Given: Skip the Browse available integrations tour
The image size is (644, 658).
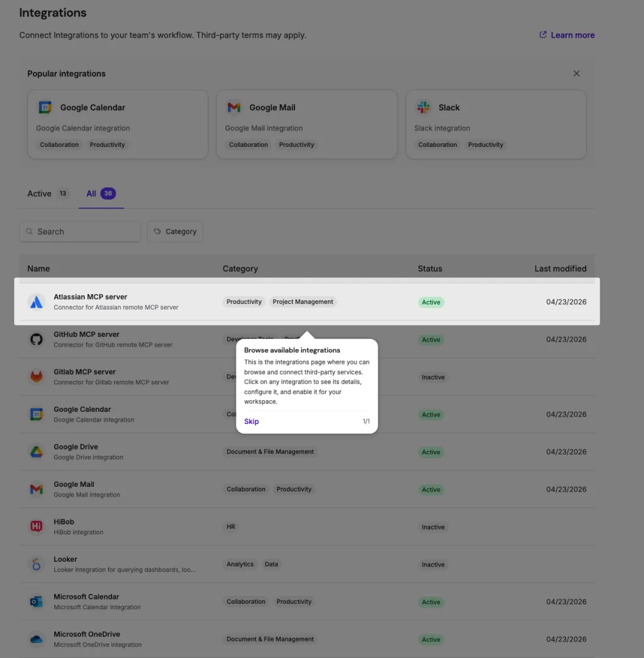Looking at the screenshot, I should [x=251, y=421].
